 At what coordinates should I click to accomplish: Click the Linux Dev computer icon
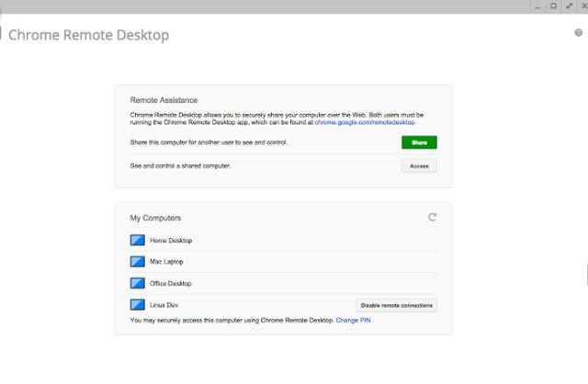pos(137,304)
